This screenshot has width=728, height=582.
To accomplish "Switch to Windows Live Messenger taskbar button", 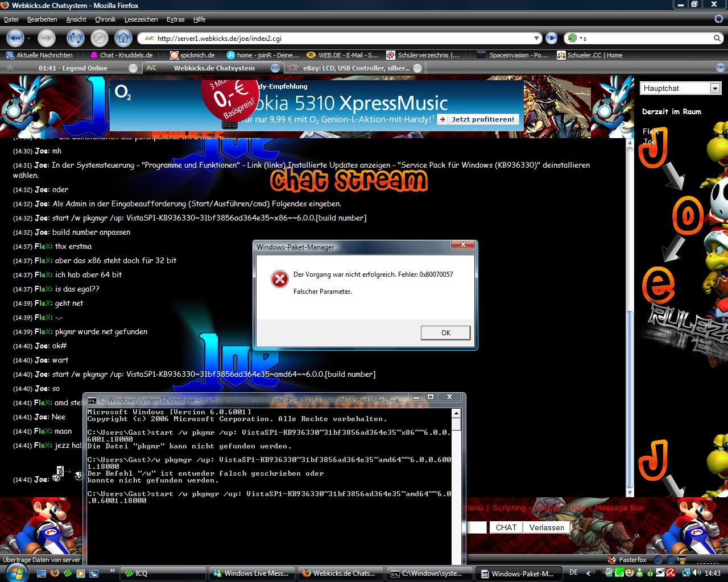I will 252,573.
